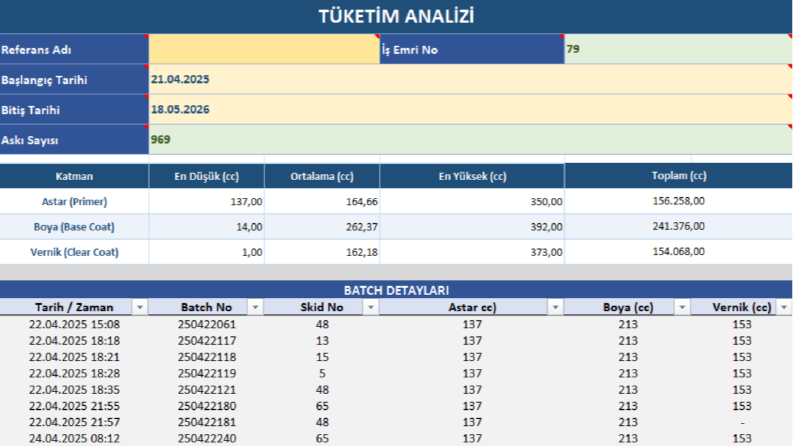Click the date cell 22.04.2025 18:28
This screenshot has height=446, width=793.
coord(74,373)
